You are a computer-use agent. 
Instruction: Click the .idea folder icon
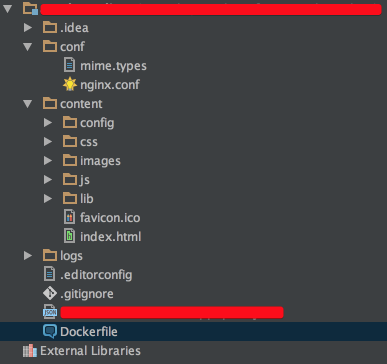(50, 27)
